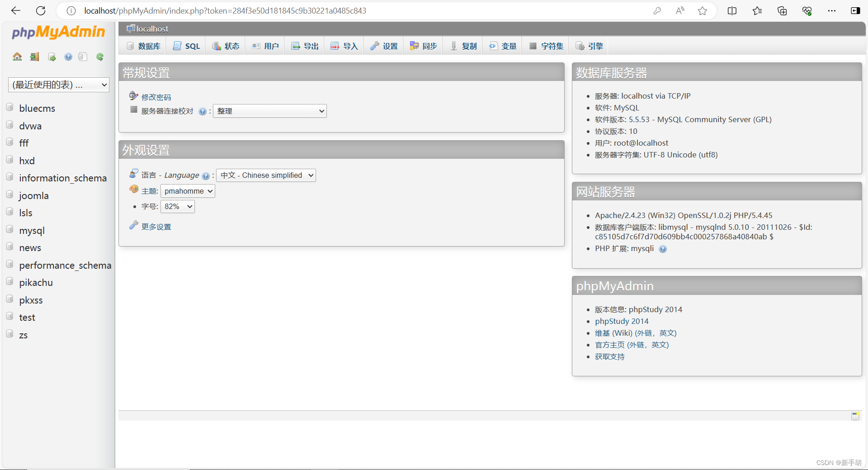Open the SQL tab
Image resolution: width=868 pixels, height=470 pixels.
186,46
